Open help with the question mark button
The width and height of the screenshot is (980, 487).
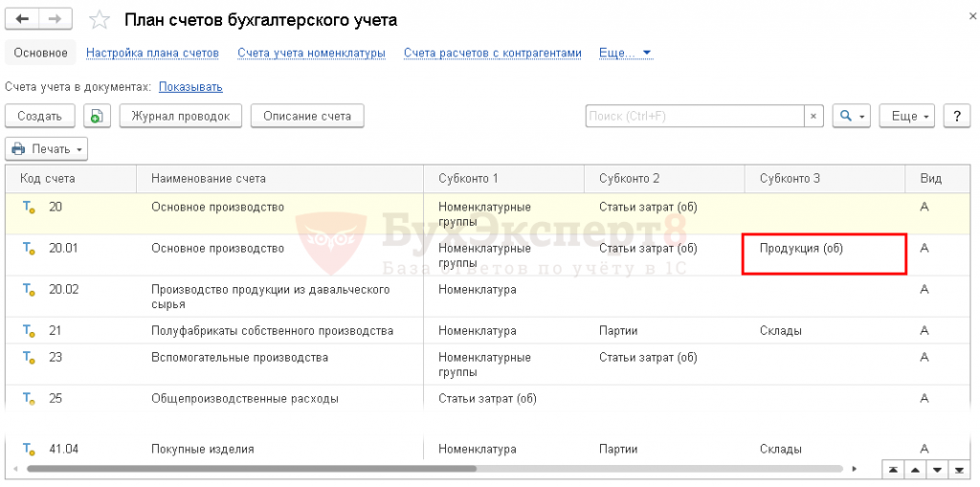957,117
